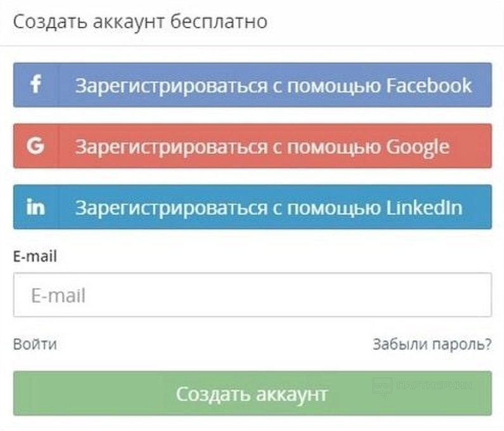This screenshot has width=504, height=431.
Task: Click the "E-mail" placeholder text
Action: (58, 295)
